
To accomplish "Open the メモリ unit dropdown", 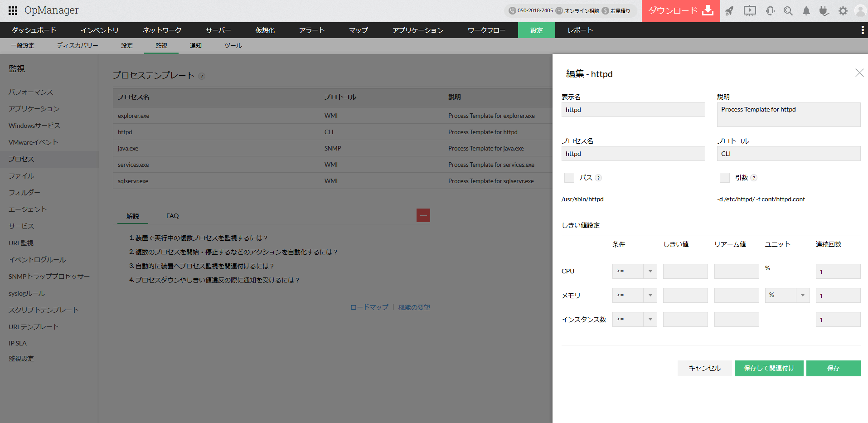I will pyautogui.click(x=787, y=295).
